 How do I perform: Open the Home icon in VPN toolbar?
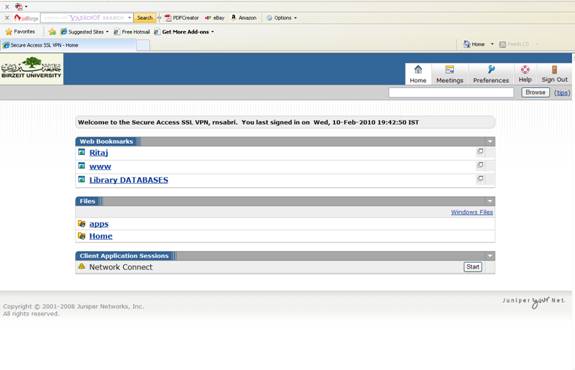(418, 69)
